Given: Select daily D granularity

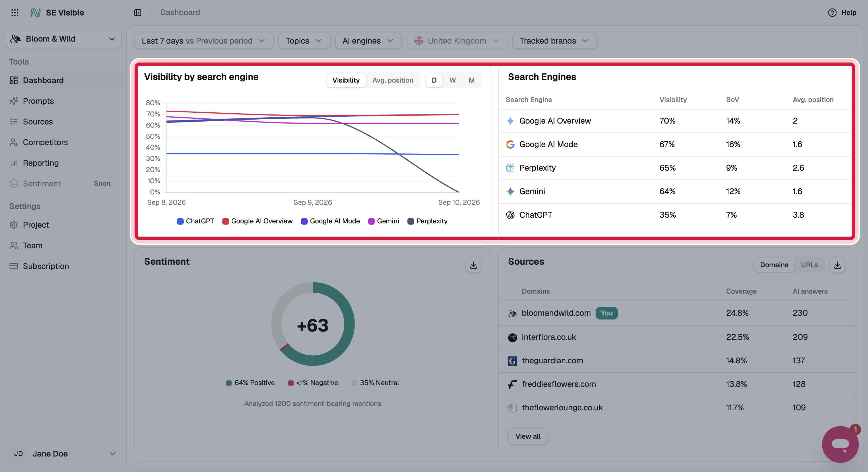Looking at the screenshot, I should [434, 80].
